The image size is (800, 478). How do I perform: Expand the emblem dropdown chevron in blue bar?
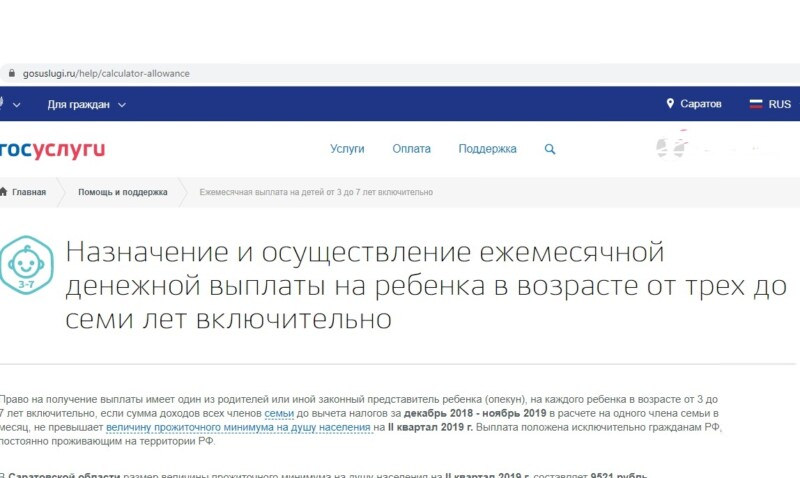click(x=17, y=105)
